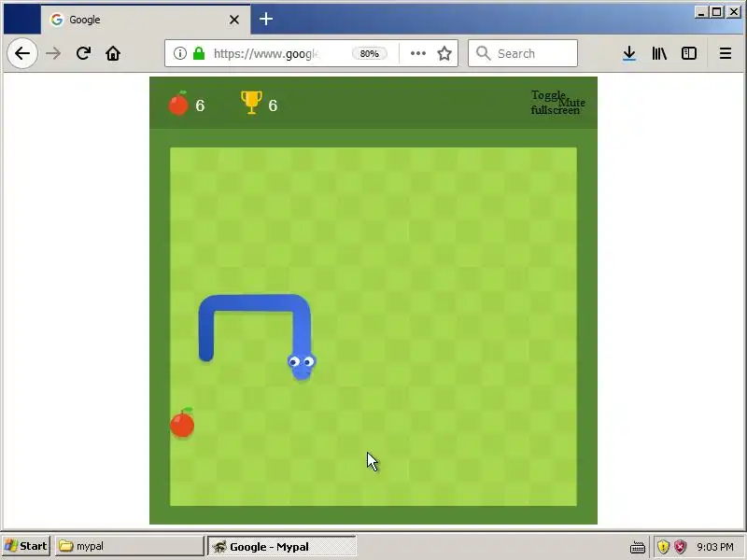Image resolution: width=747 pixels, height=560 pixels.
Task: Click the forward navigation arrow
Action: coord(53,53)
